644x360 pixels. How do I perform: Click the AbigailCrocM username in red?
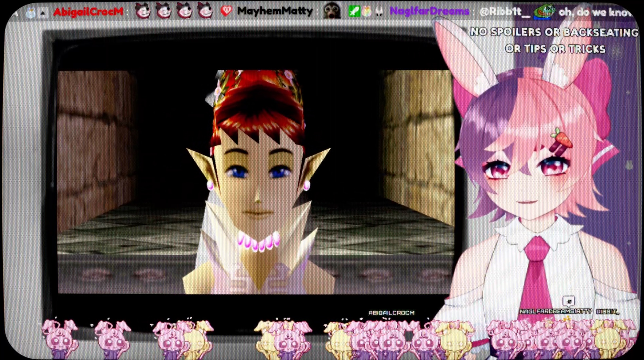click(88, 12)
